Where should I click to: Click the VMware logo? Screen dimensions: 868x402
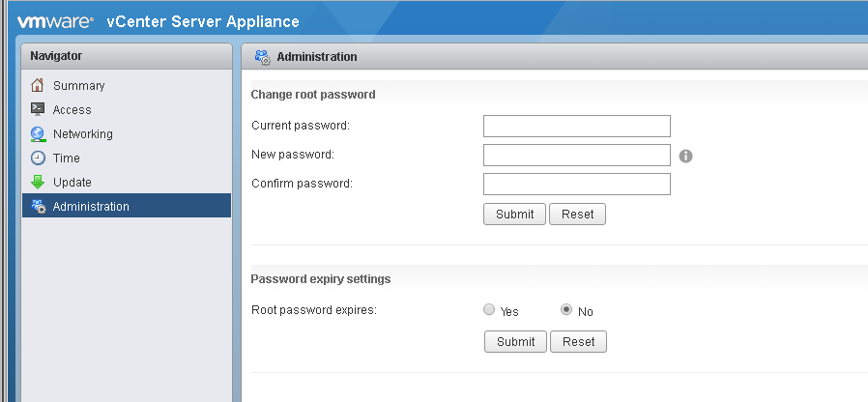55,22
